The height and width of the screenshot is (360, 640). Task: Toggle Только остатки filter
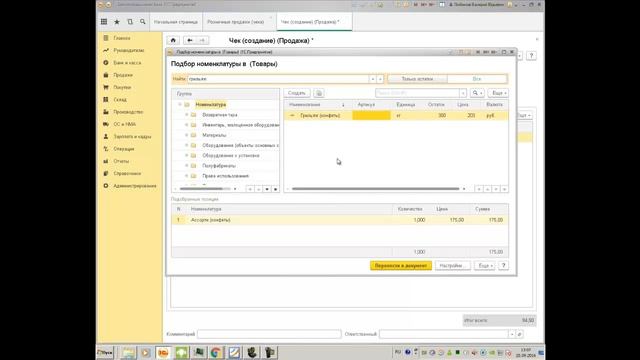417,79
